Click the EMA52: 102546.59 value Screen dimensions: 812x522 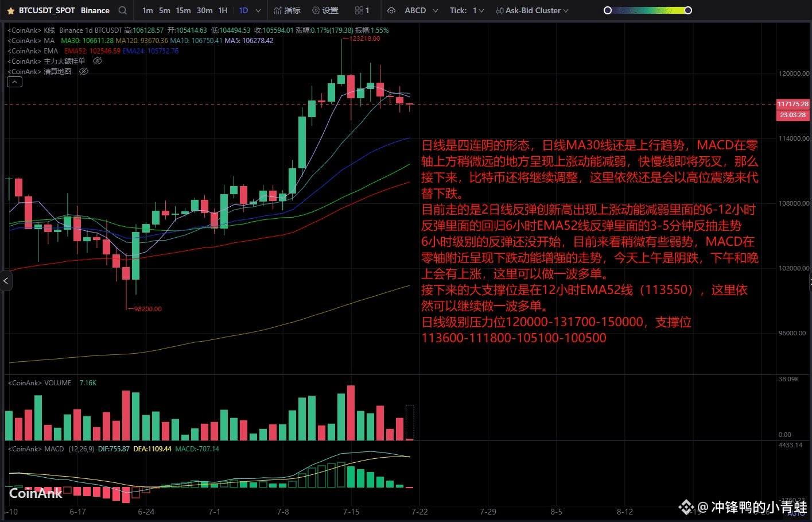pyautogui.click(x=92, y=51)
